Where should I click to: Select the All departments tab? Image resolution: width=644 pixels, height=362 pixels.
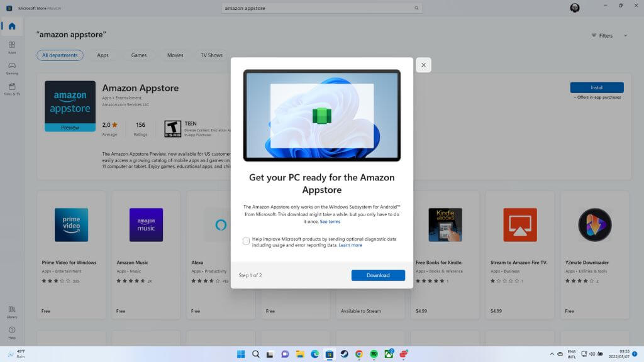(x=60, y=55)
